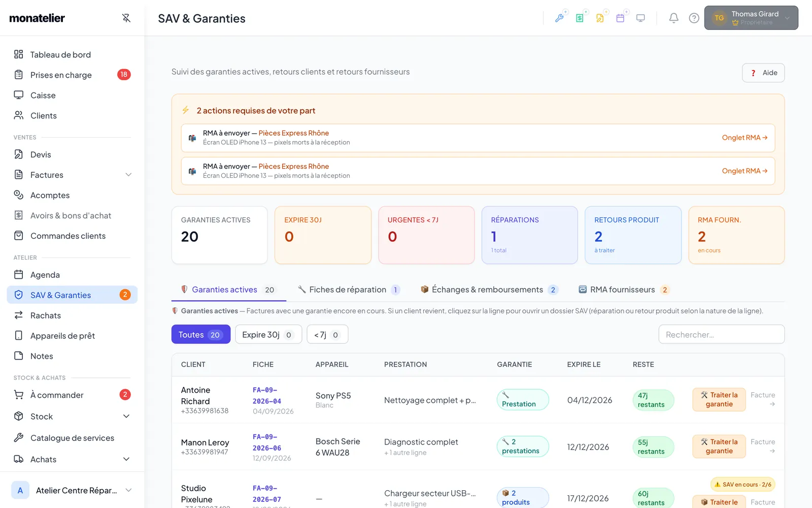Viewport: 812px width, 508px height.
Task: Click Traiter la garantie for Antoine Richard
Action: 719,400
